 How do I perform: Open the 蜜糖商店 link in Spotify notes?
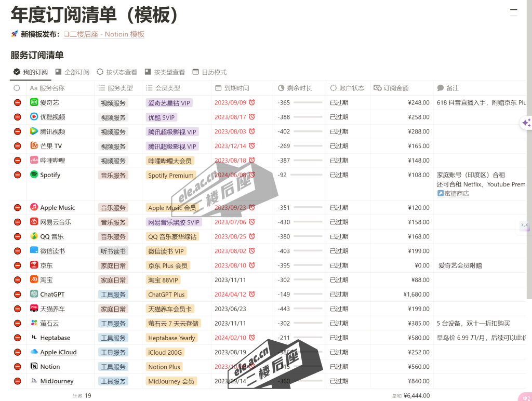456,194
